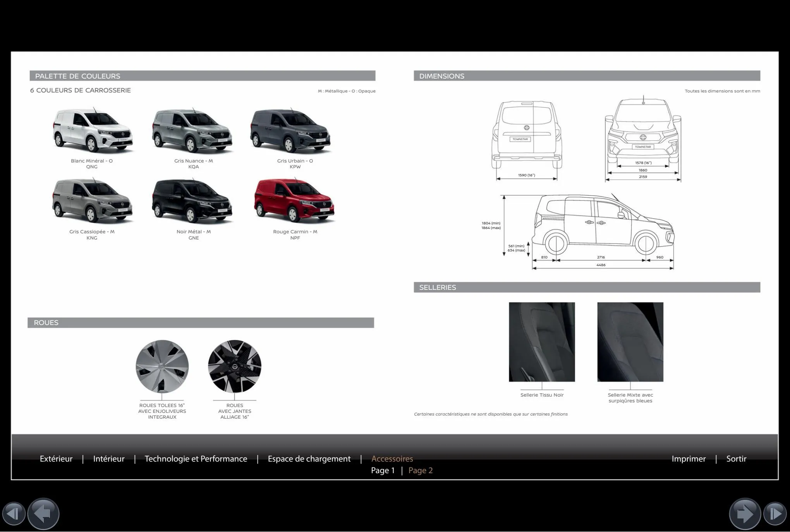The image size is (790, 532).
Task: Click the 6 COULEURS DE CARROSSERIE text
Action: 81,90
